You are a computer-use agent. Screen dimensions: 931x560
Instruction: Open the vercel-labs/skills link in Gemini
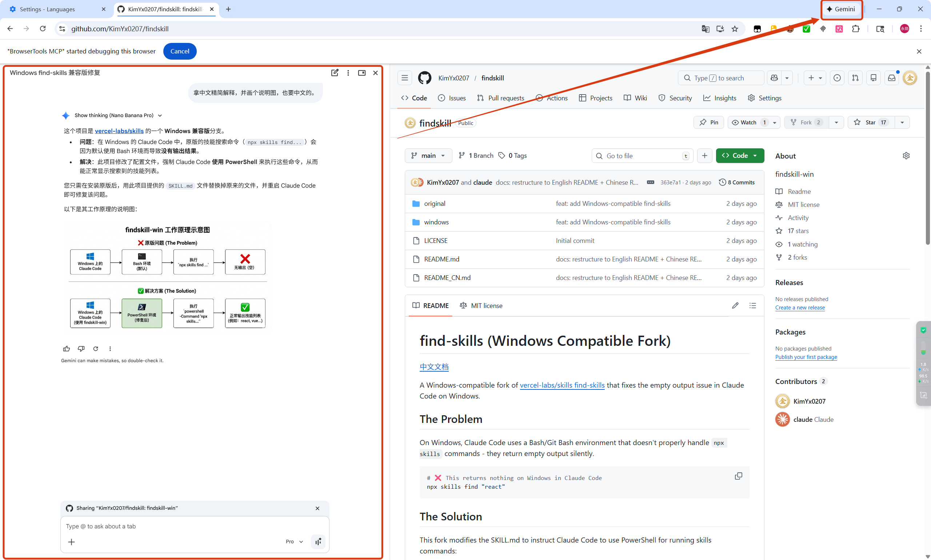119,131
